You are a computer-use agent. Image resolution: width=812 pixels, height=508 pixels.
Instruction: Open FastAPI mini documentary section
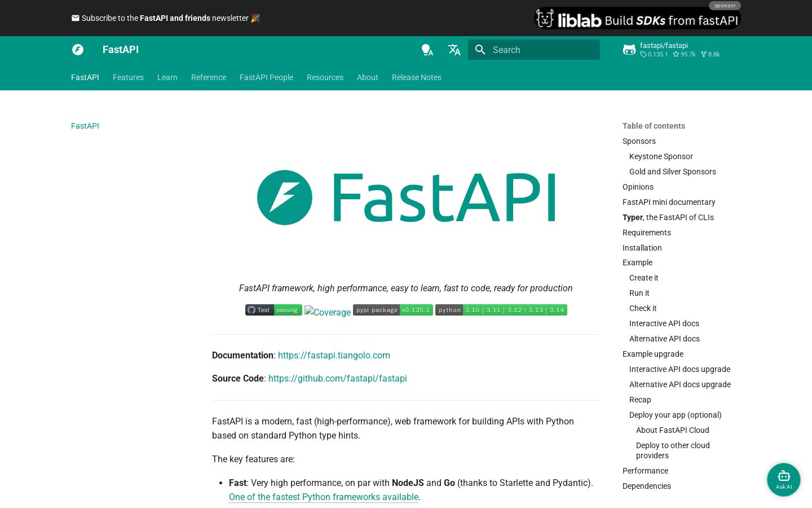pos(669,202)
